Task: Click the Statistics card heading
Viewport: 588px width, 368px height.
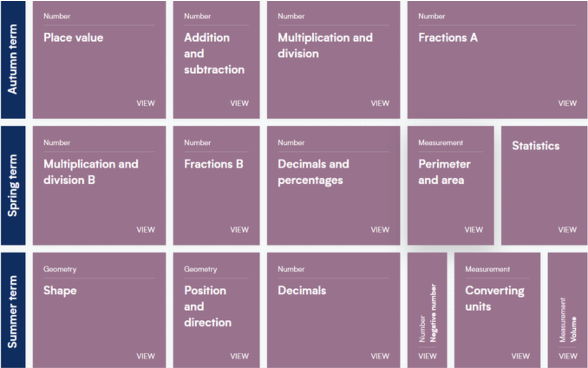Action: point(536,146)
